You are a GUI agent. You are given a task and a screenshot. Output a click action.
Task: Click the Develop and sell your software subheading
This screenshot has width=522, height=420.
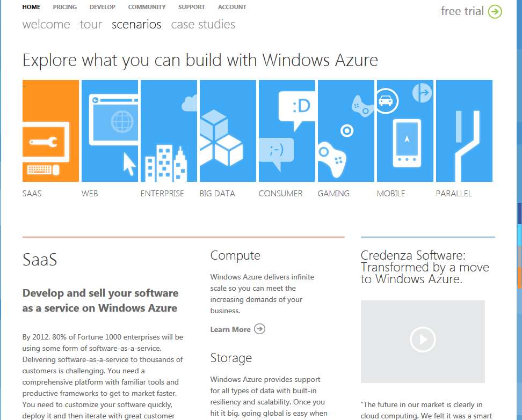100,300
